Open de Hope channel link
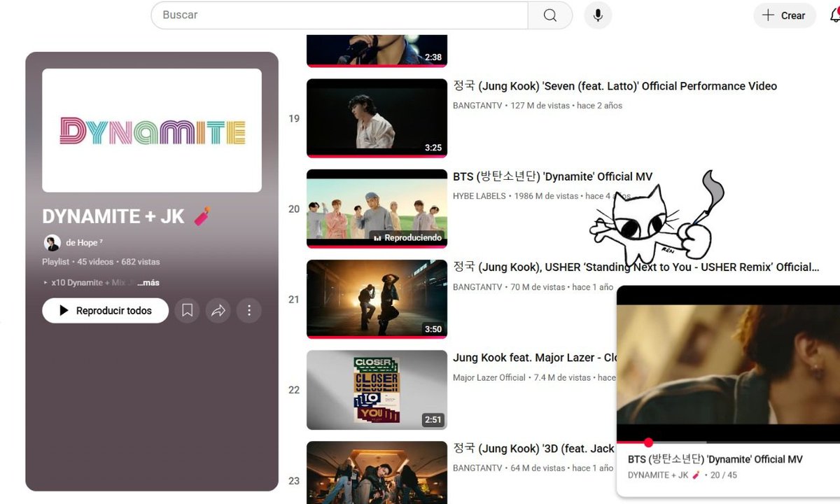This screenshot has width=840, height=504. (85, 243)
